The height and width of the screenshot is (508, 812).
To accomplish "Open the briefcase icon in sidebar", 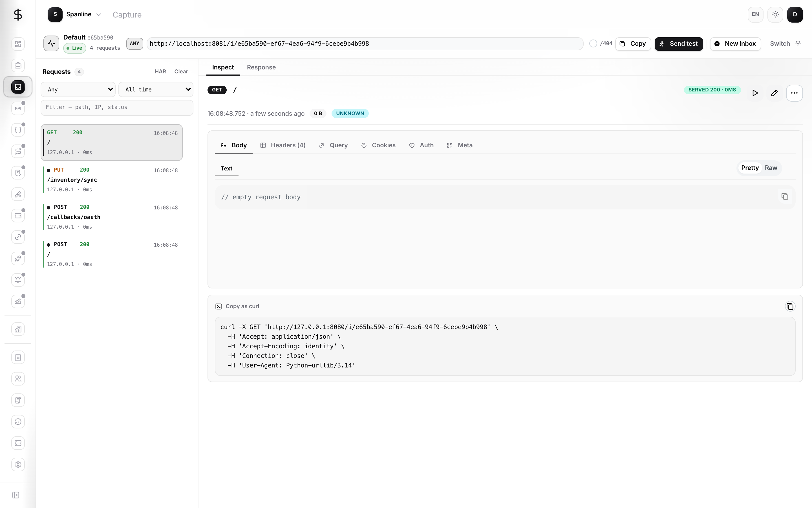I will 18,65.
